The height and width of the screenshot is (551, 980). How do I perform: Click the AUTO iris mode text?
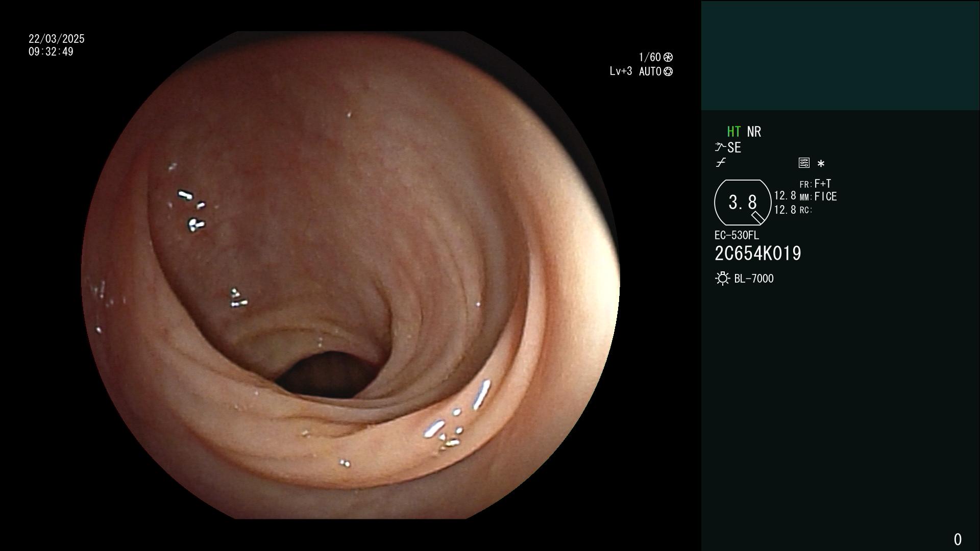(650, 71)
